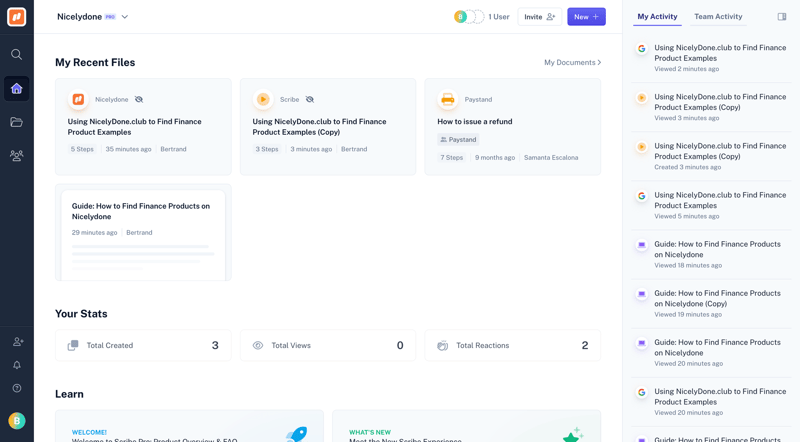Click the 'My Recent Files' heading
Viewport: 800px width, 442px height.
pyautogui.click(x=95, y=62)
